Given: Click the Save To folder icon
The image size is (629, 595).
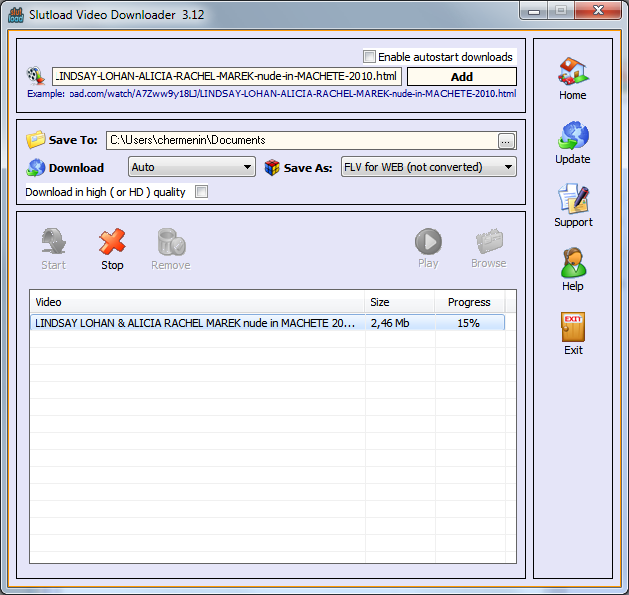Looking at the screenshot, I should pyautogui.click(x=36, y=140).
